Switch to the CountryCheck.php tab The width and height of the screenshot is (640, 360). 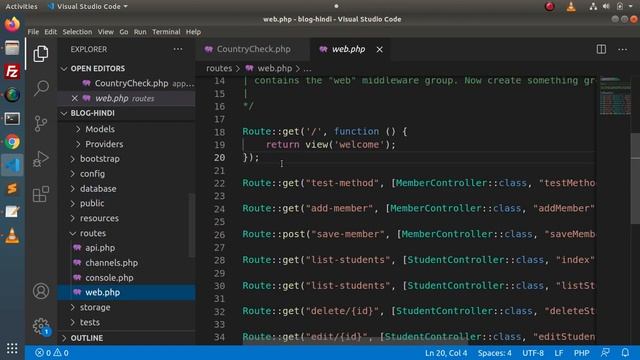[253, 49]
